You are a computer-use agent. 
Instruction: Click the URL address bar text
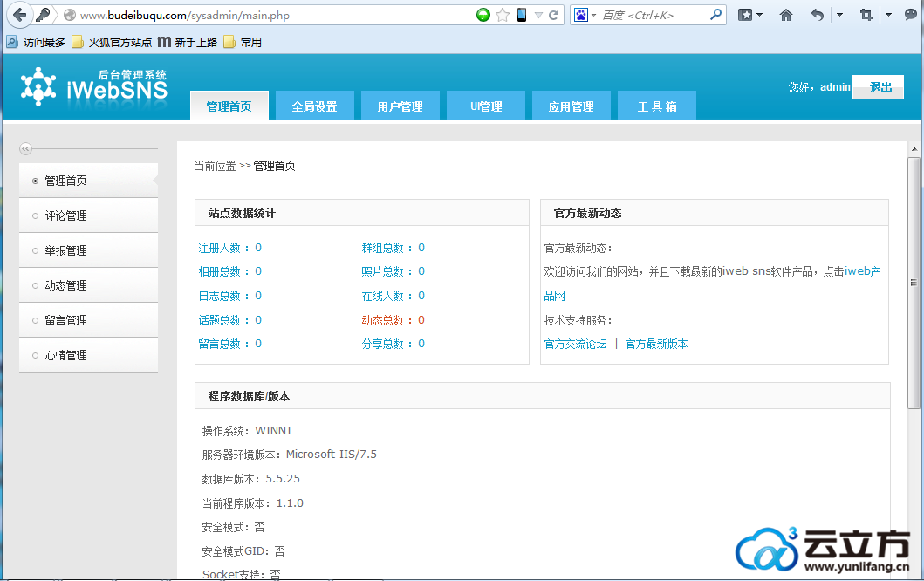click(x=184, y=16)
